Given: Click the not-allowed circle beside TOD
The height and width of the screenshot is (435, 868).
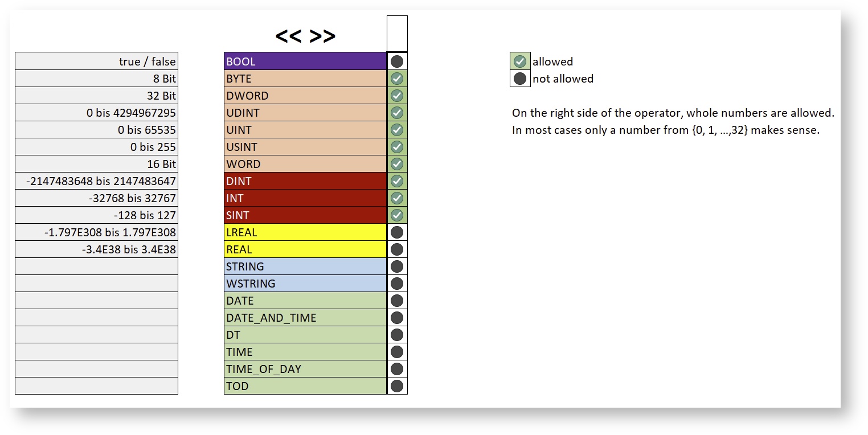Looking at the screenshot, I should 397,386.
